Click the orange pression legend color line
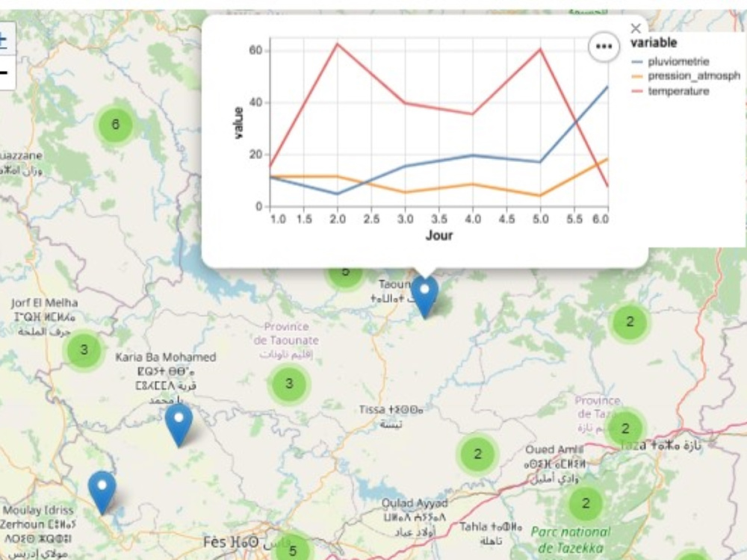Screen dimensions: 747x560 (637, 76)
